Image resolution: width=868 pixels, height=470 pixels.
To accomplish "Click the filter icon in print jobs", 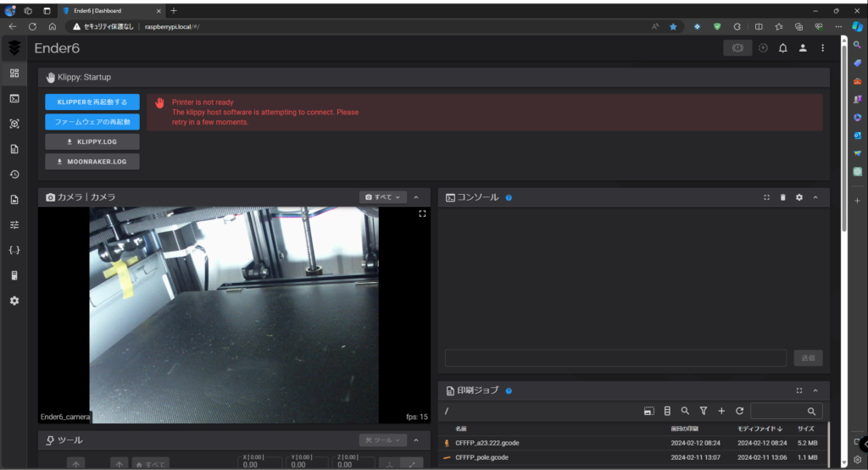I will click(703, 411).
